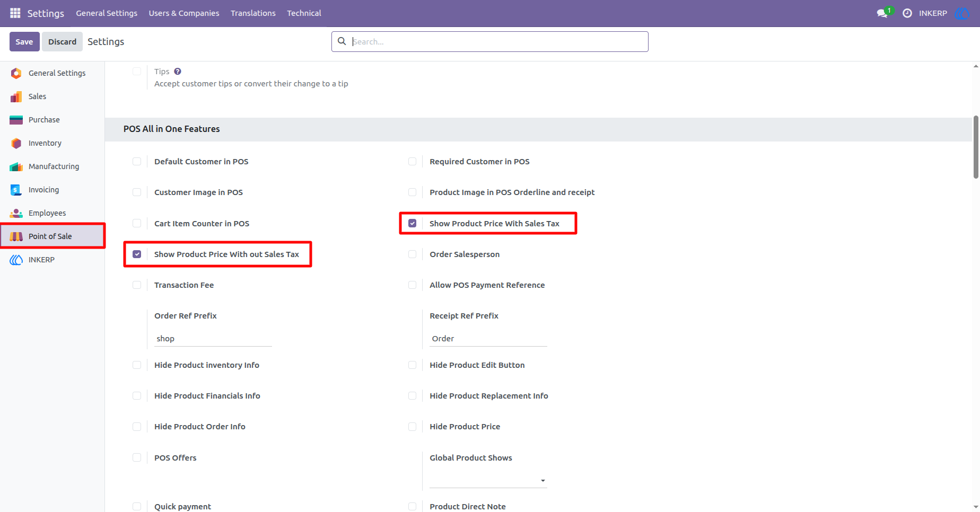The image size is (980, 512).
Task: Open the INKERP user menu label
Action: click(933, 13)
